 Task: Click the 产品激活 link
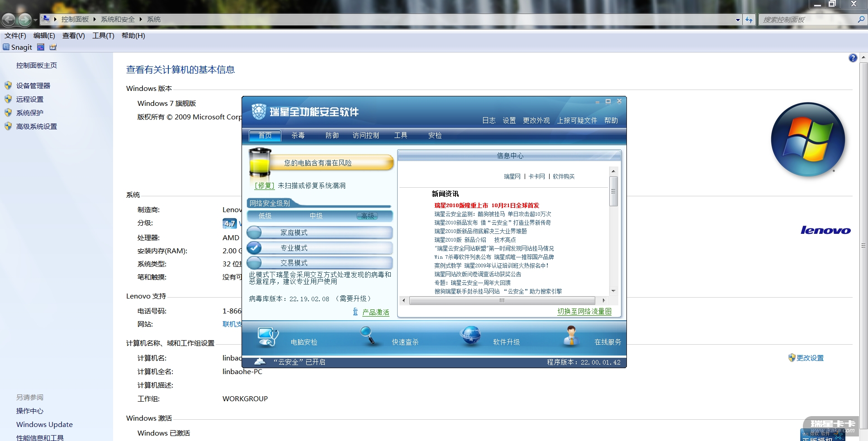coord(376,312)
